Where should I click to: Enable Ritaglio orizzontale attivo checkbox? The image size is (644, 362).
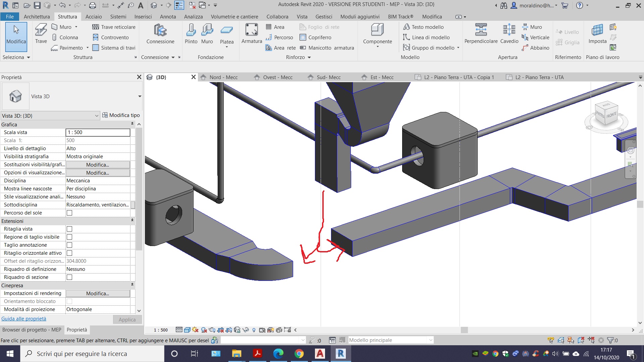[69, 253]
